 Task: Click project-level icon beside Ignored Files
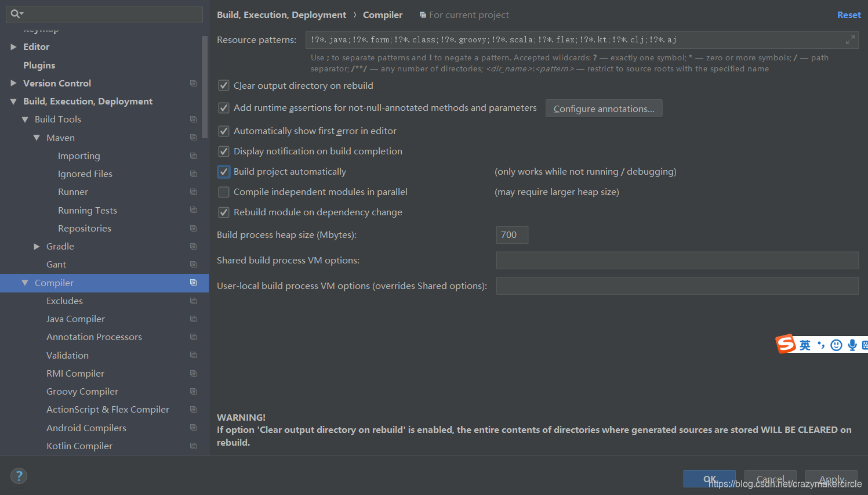194,174
